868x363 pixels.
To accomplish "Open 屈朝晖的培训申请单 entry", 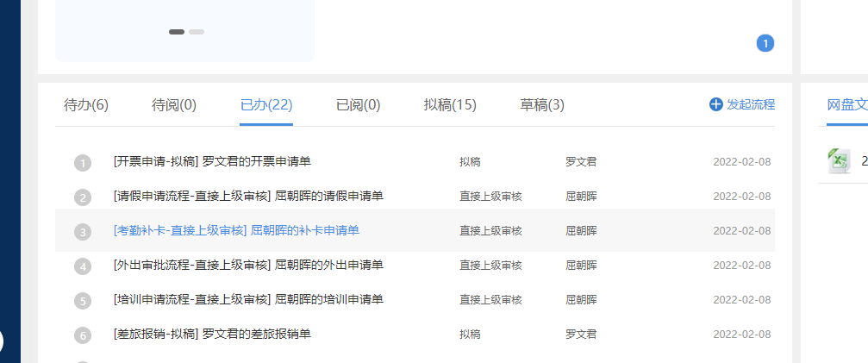I will pos(248,299).
